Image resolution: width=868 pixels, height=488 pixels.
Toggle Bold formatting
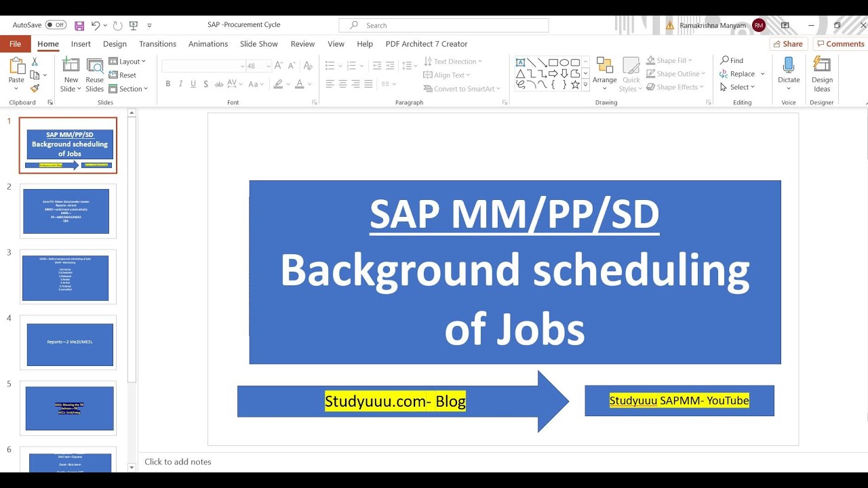(x=168, y=84)
